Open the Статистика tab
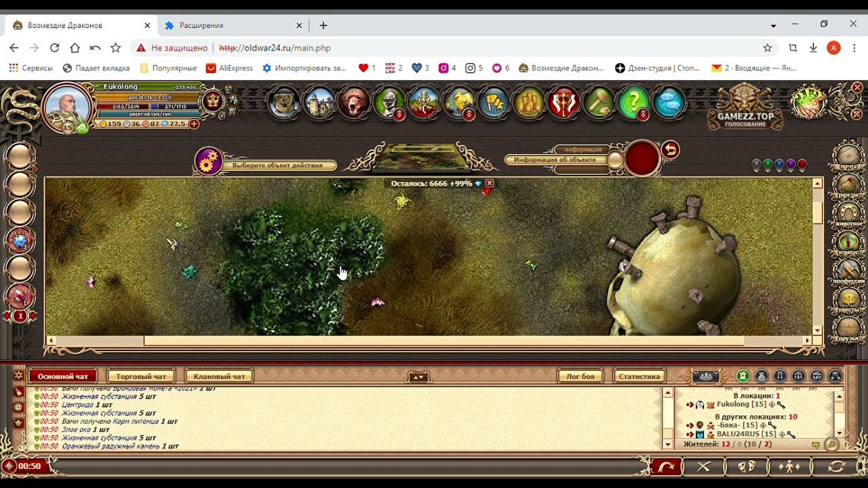This screenshot has width=868, height=488. (x=639, y=376)
